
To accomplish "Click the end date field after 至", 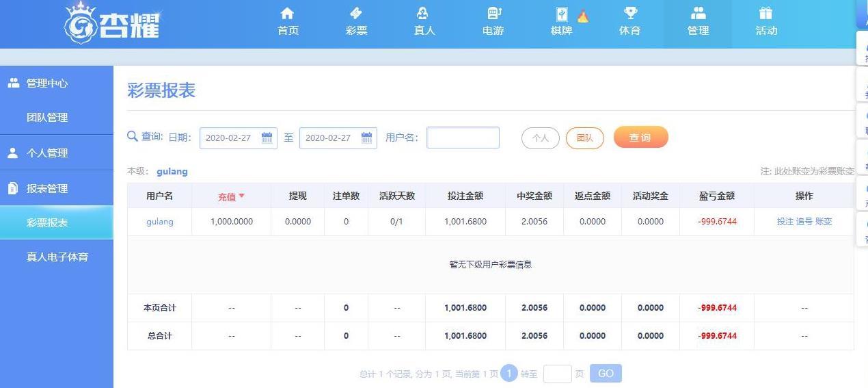I will [x=338, y=138].
